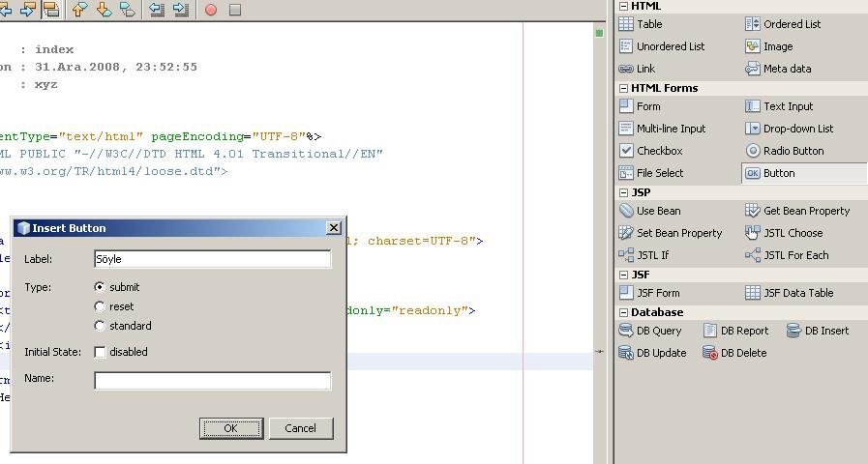
Task: Select Unordered List palette item
Action: point(662,46)
